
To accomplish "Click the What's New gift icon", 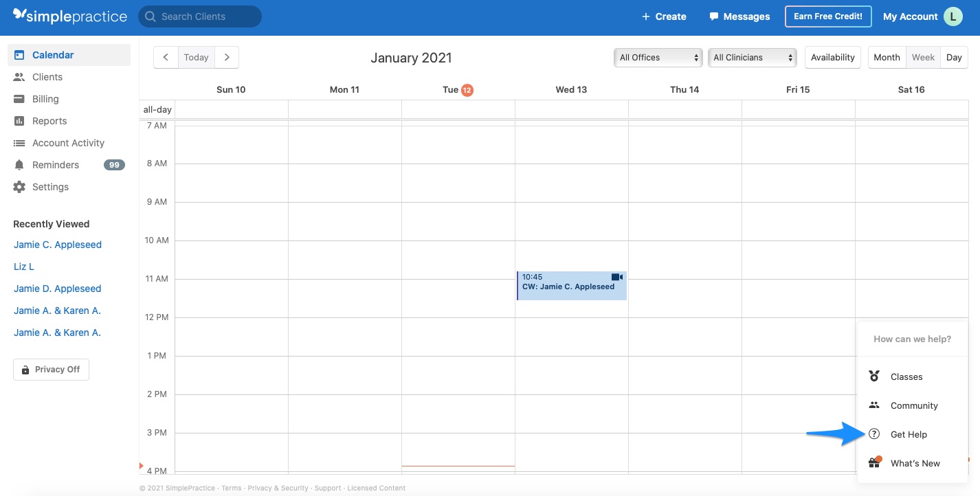I will pos(874,462).
